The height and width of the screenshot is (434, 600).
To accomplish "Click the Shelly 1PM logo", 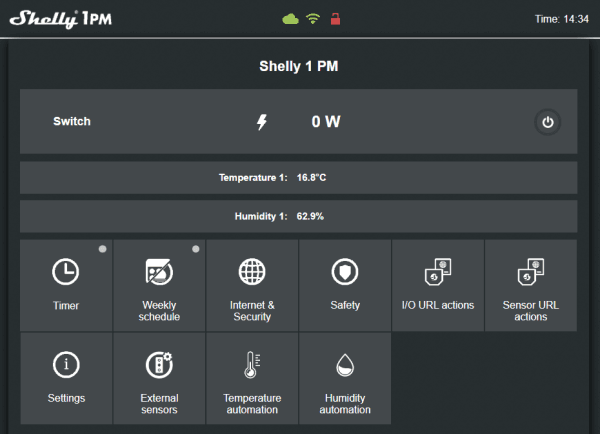I will pos(61,18).
